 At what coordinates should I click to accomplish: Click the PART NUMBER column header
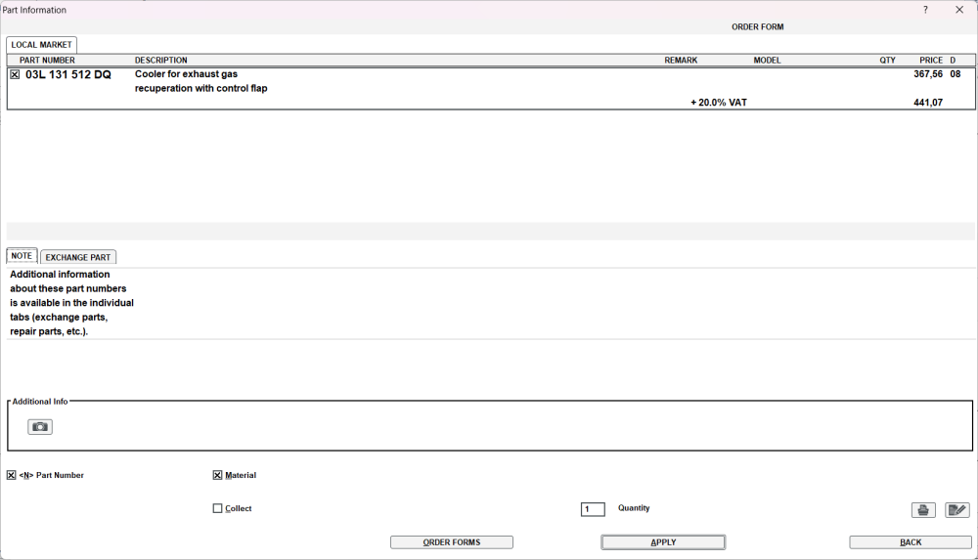47,60
